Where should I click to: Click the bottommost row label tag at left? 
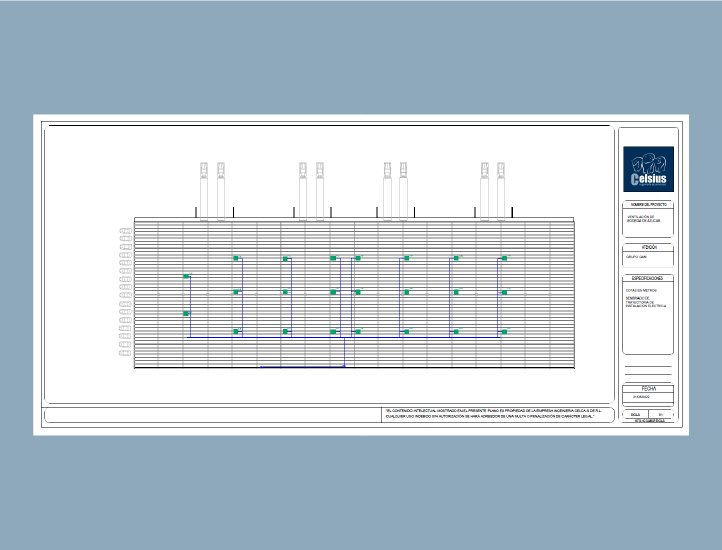[x=126, y=353]
